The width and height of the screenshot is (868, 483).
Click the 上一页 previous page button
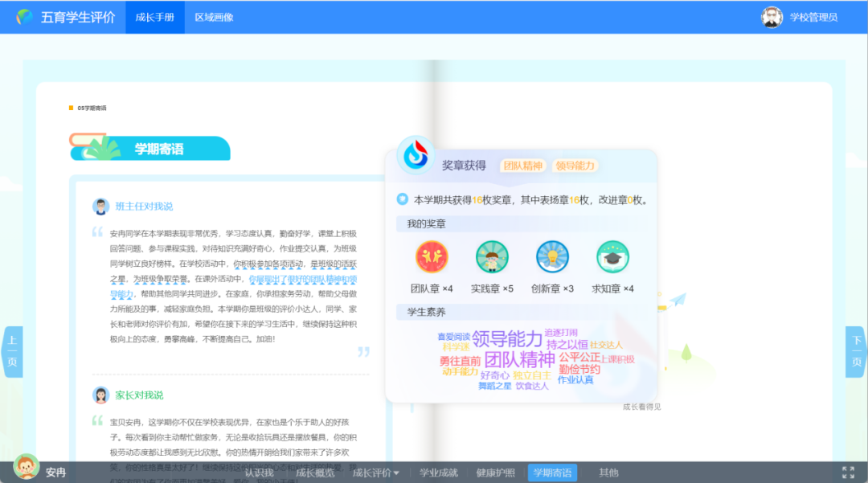[x=13, y=351]
